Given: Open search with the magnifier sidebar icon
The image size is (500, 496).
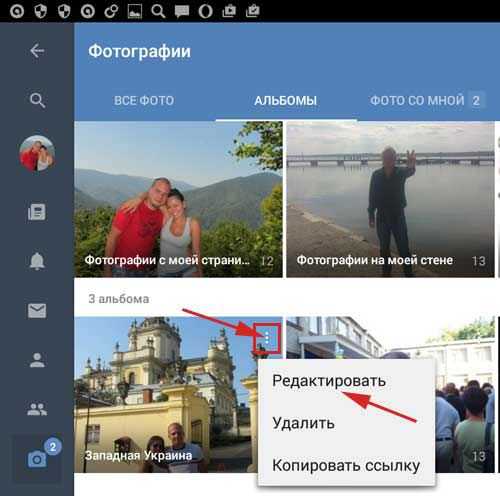Looking at the screenshot, I should (x=37, y=100).
